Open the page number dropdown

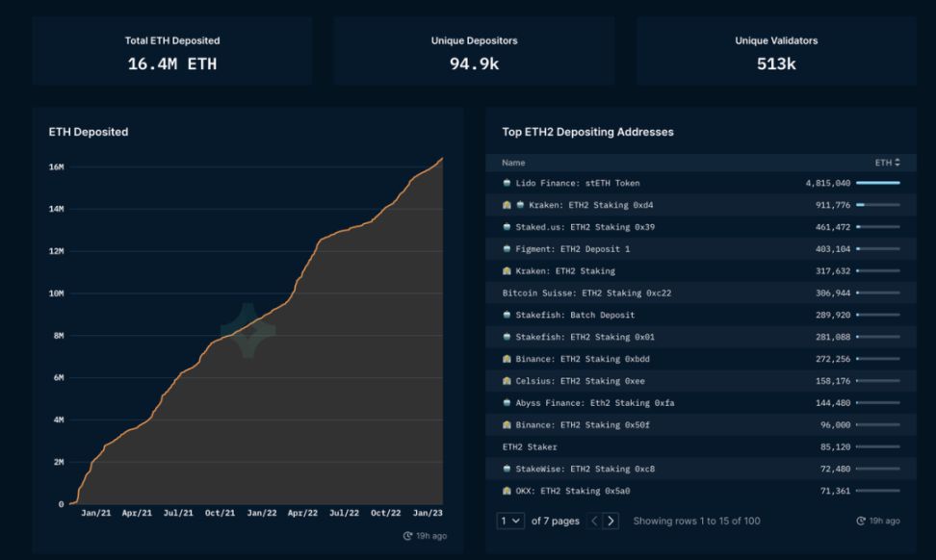click(x=509, y=521)
